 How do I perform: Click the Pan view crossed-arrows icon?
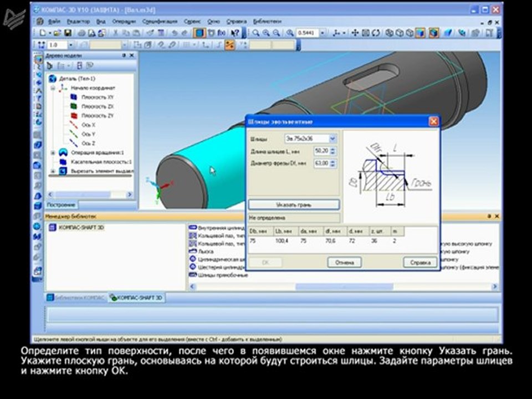coord(356,33)
